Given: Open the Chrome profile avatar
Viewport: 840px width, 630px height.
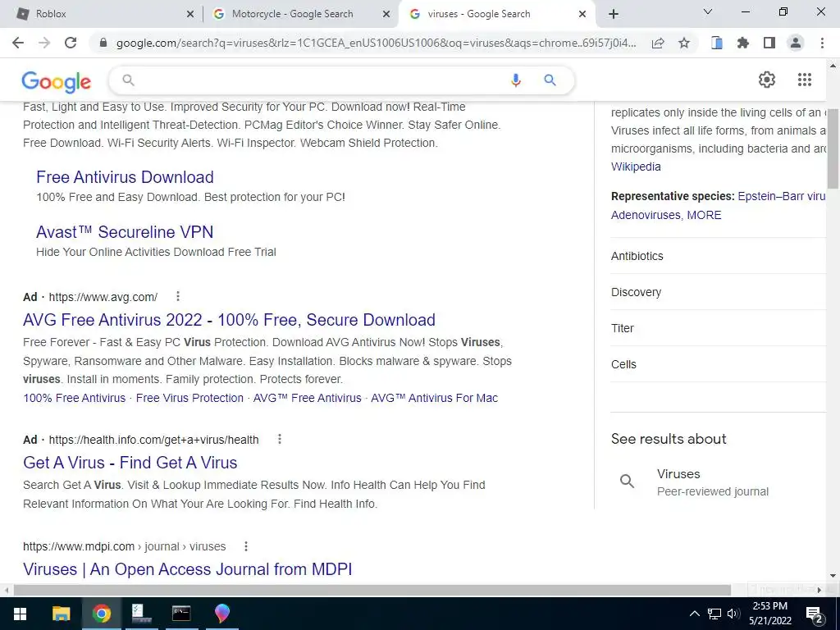Looking at the screenshot, I should [x=796, y=43].
